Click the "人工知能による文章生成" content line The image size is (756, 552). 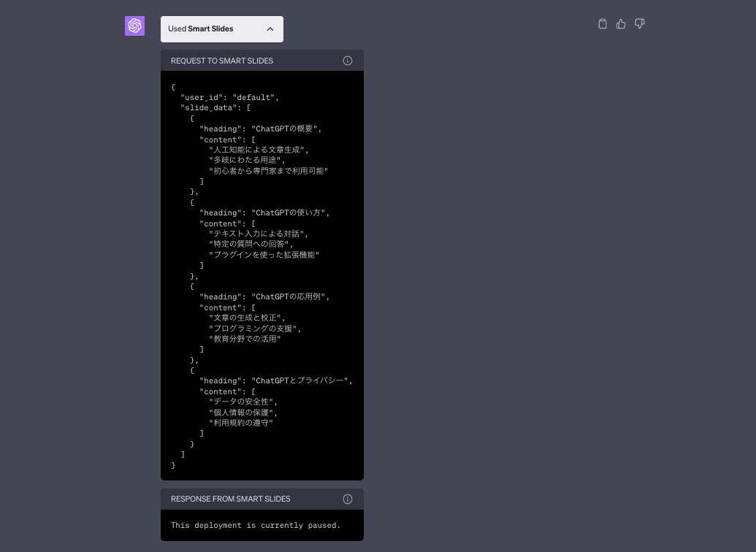[x=259, y=150]
